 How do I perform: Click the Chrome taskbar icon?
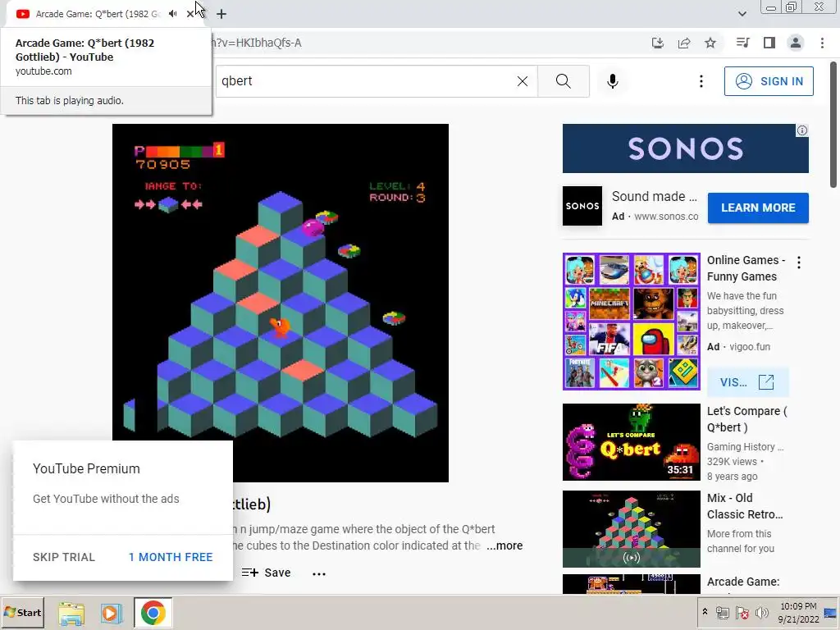[153, 613]
